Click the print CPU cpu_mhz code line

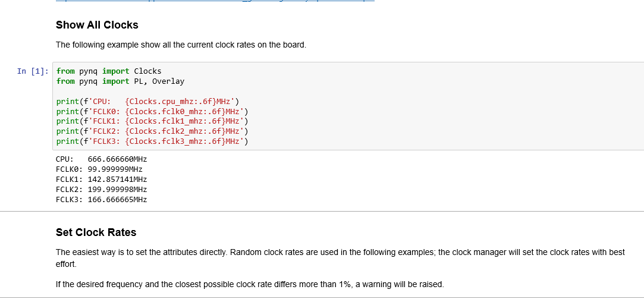click(148, 102)
